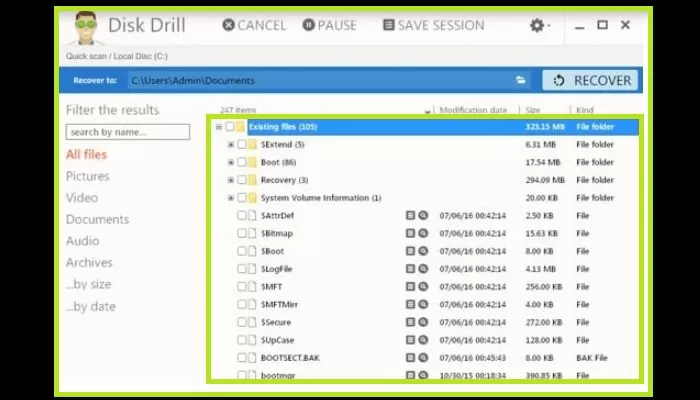Viewport: 700px width, 400px height.
Task: Open the settings gear menu
Action: (x=539, y=25)
